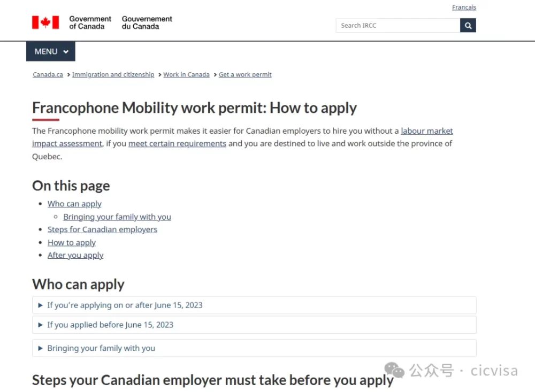Open Immigration and citizenship breadcrumb
The image size is (535, 392).
pyautogui.click(x=113, y=75)
